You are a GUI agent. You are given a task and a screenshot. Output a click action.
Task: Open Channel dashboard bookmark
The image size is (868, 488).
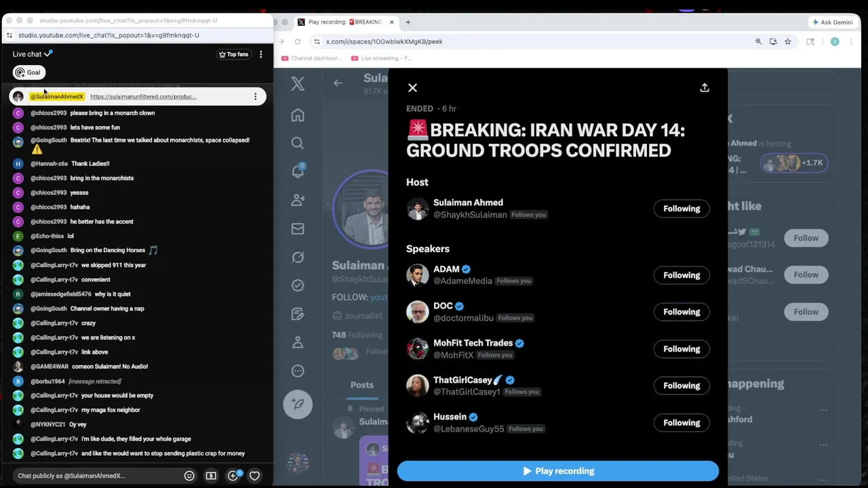coord(312,58)
